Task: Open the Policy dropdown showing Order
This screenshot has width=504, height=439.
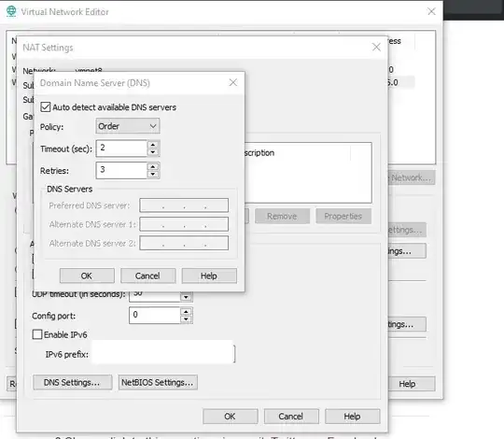Action: 128,126
